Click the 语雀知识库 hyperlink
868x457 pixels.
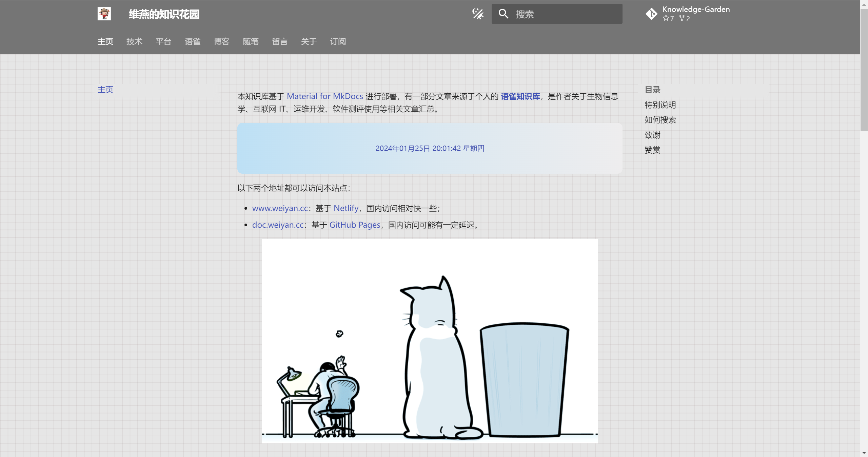[x=520, y=96]
